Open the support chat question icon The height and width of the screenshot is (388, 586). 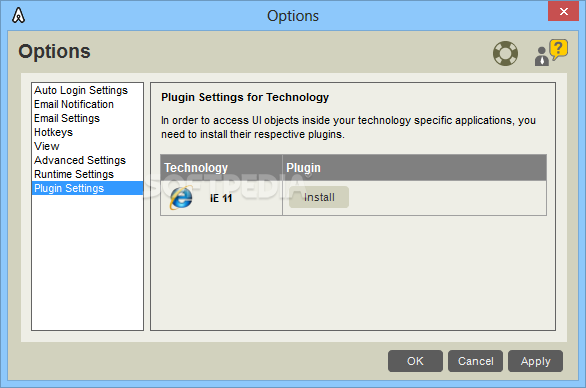(551, 53)
